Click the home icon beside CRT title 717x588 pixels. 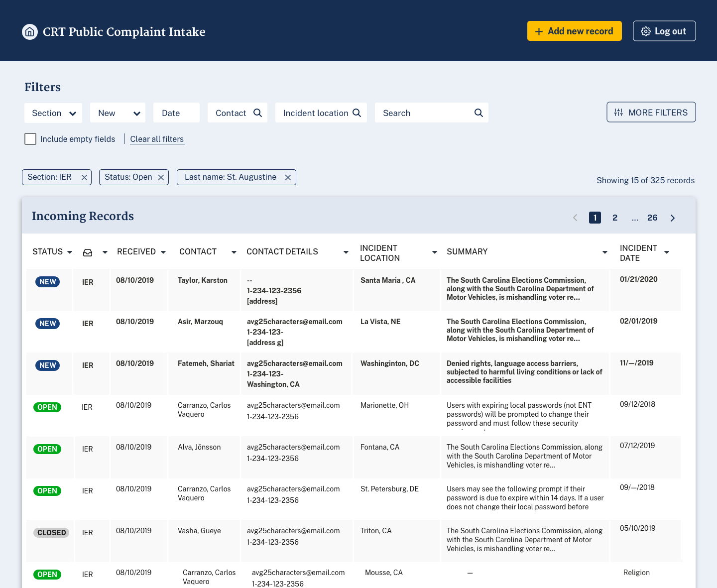tap(30, 32)
